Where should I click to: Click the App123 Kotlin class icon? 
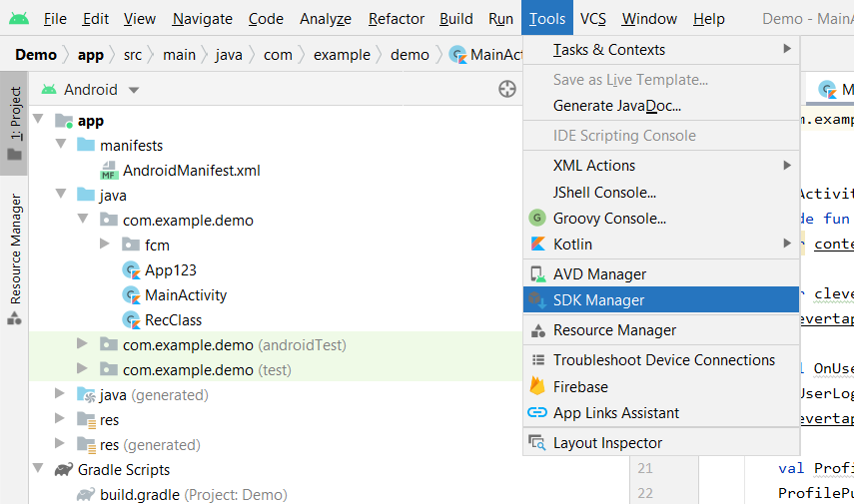coord(131,270)
